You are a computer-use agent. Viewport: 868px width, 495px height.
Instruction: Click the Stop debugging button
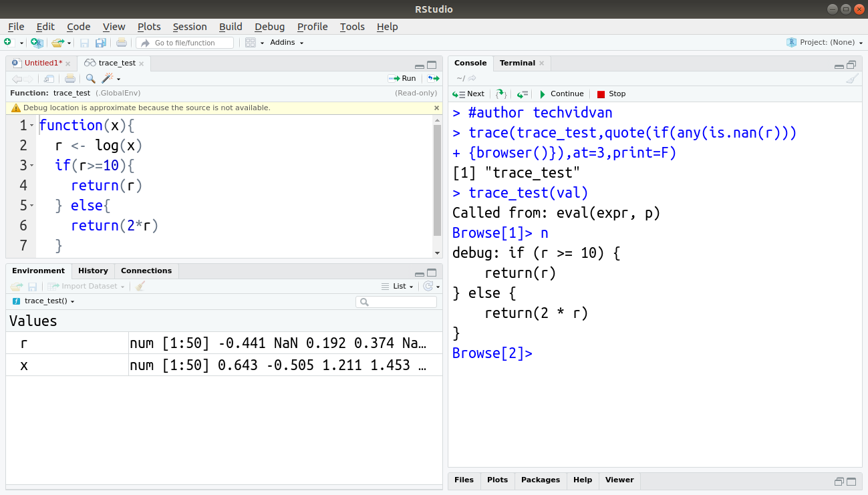coord(611,94)
